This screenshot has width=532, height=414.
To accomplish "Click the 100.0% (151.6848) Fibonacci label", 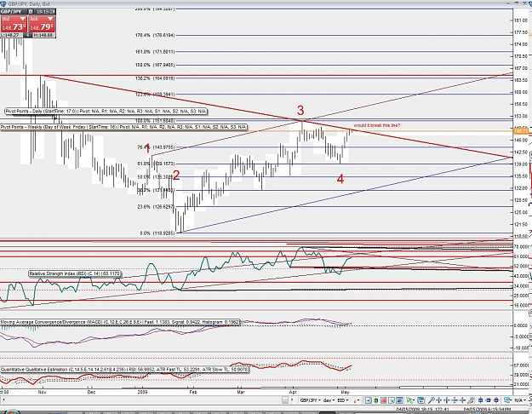I will point(155,121).
